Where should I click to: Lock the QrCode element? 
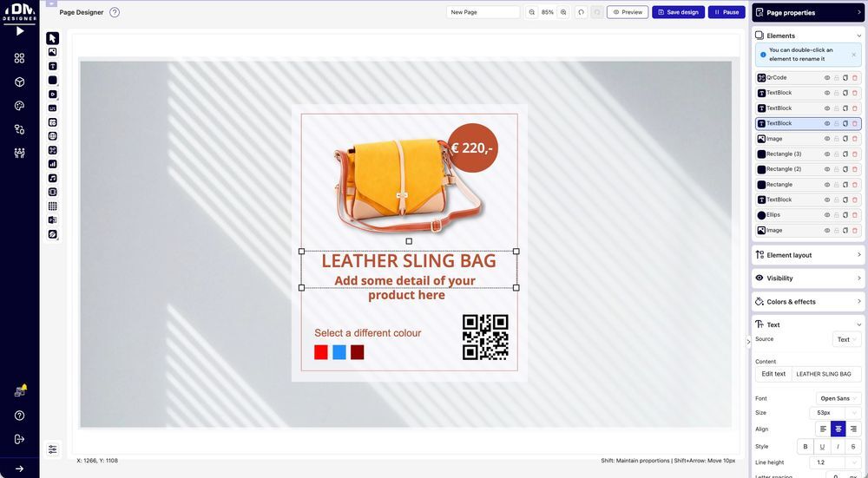coord(837,78)
